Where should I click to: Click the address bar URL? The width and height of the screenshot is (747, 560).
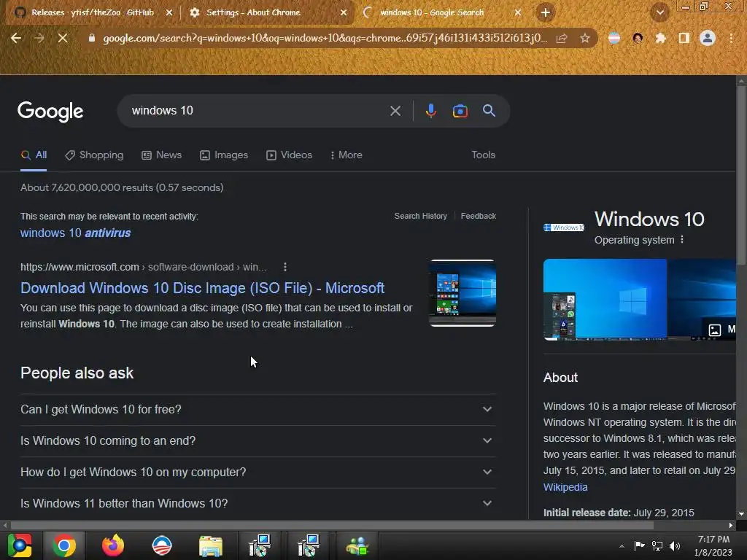[x=325, y=39]
